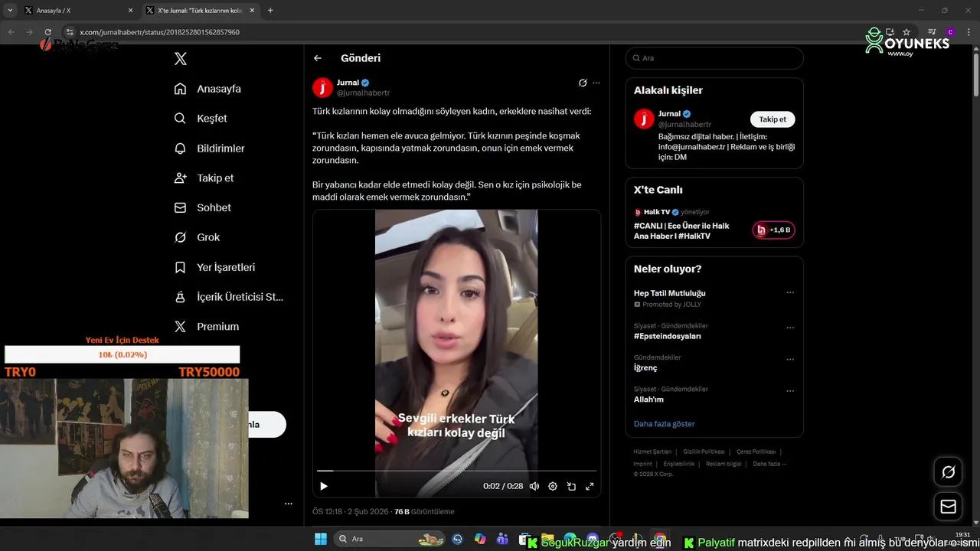The image size is (980, 551).
Task: Open Jurnal name in Alakalı kişiler
Action: (x=669, y=114)
